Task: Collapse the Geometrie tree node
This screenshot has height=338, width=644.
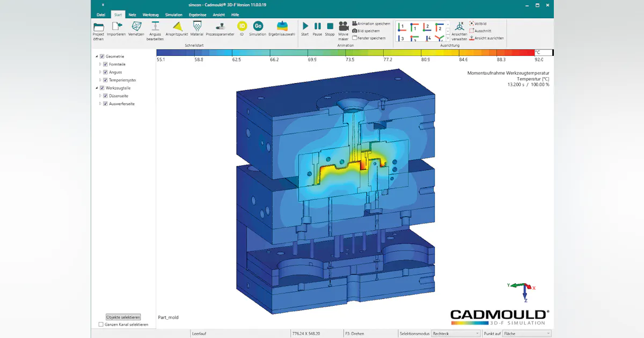Action: click(97, 56)
